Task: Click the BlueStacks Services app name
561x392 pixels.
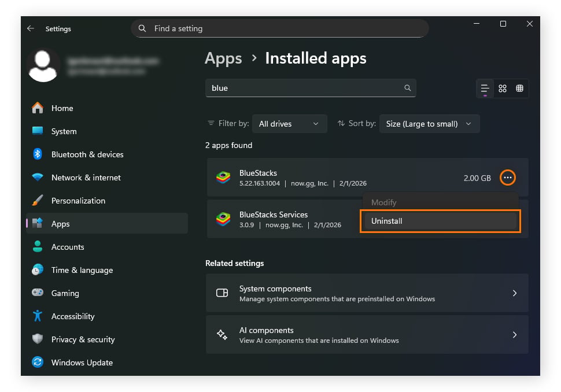Action: click(274, 215)
